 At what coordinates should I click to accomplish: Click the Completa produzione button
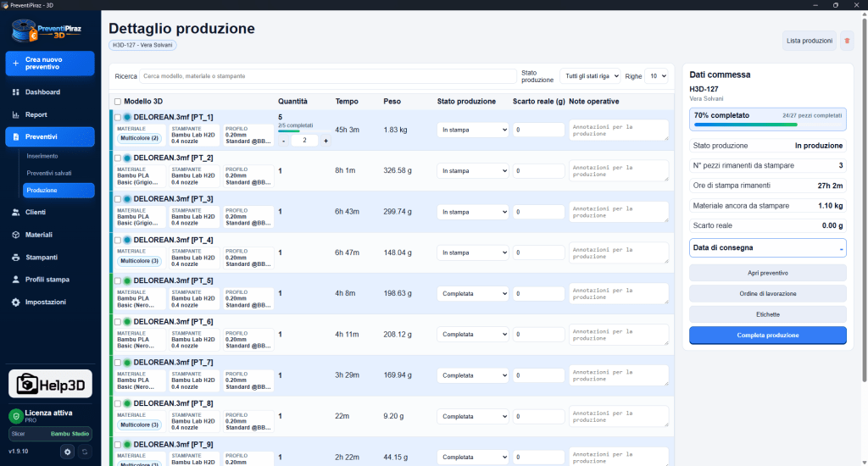coord(768,336)
